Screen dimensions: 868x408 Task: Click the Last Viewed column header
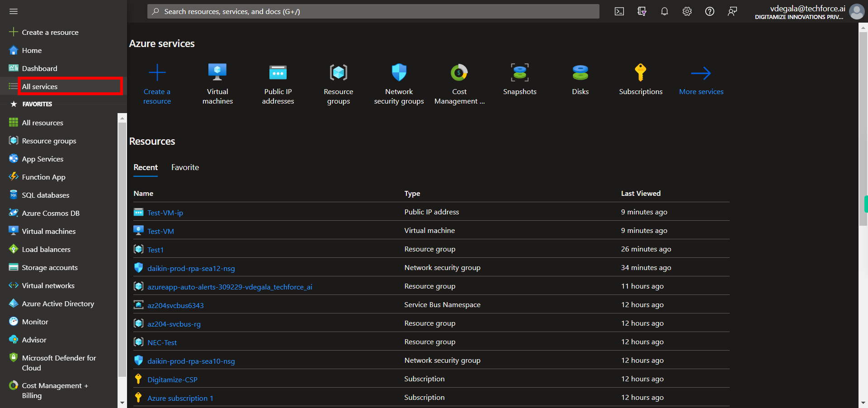pos(641,193)
